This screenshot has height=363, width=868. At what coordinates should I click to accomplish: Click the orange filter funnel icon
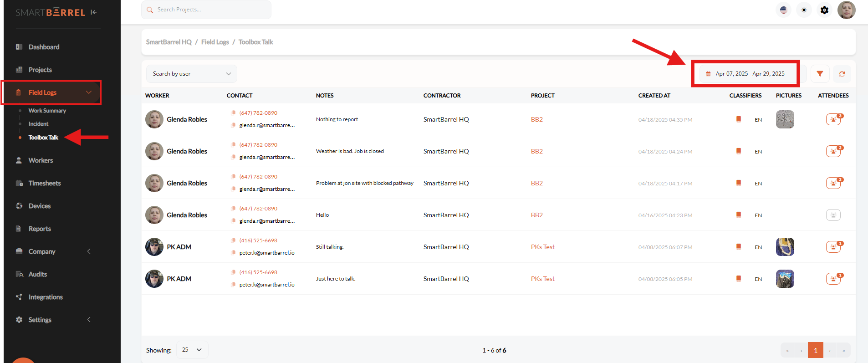pyautogui.click(x=820, y=74)
